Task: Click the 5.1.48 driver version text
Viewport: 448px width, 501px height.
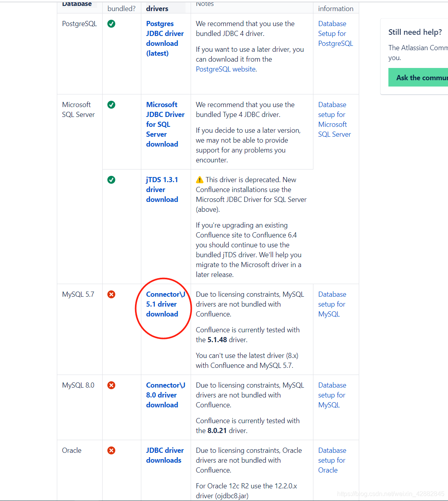Action: [x=217, y=340]
